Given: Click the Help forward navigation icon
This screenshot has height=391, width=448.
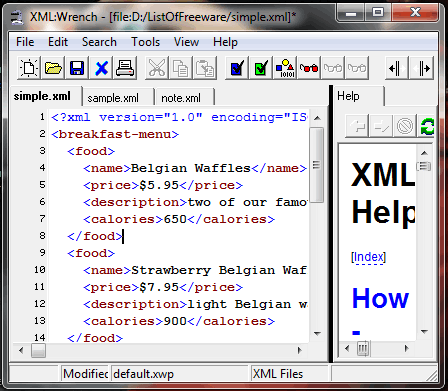Looking at the screenshot, I should point(381,126).
